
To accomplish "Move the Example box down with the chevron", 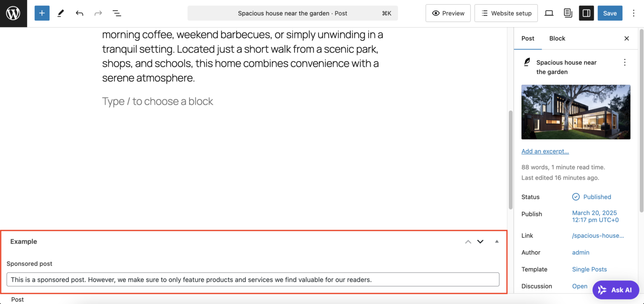I will 480,241.
